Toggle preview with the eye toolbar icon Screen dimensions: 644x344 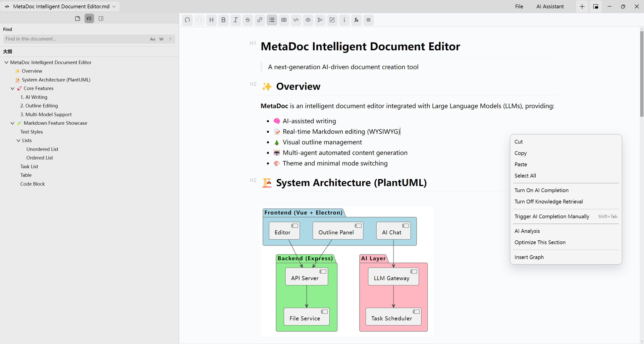(x=308, y=20)
